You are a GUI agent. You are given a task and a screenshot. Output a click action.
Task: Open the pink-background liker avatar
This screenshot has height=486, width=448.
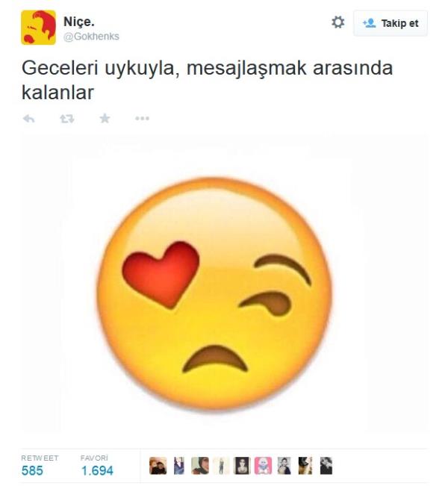[264, 466]
